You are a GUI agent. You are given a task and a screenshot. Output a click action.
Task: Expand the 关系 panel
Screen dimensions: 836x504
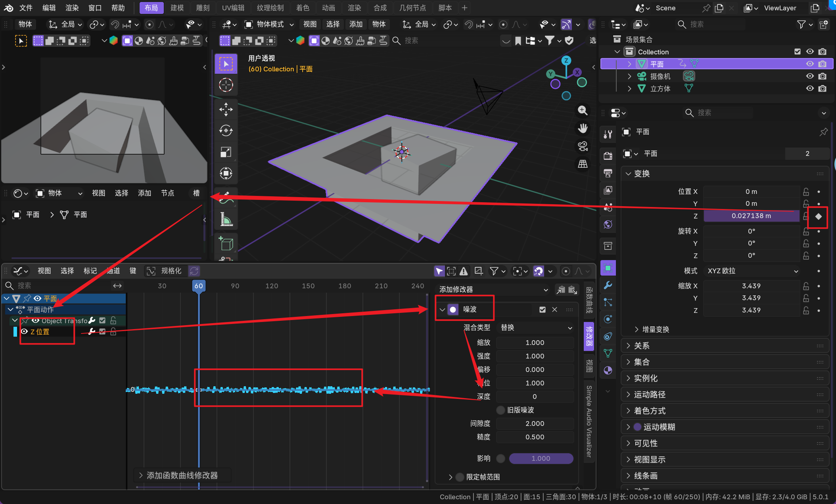[641, 346]
